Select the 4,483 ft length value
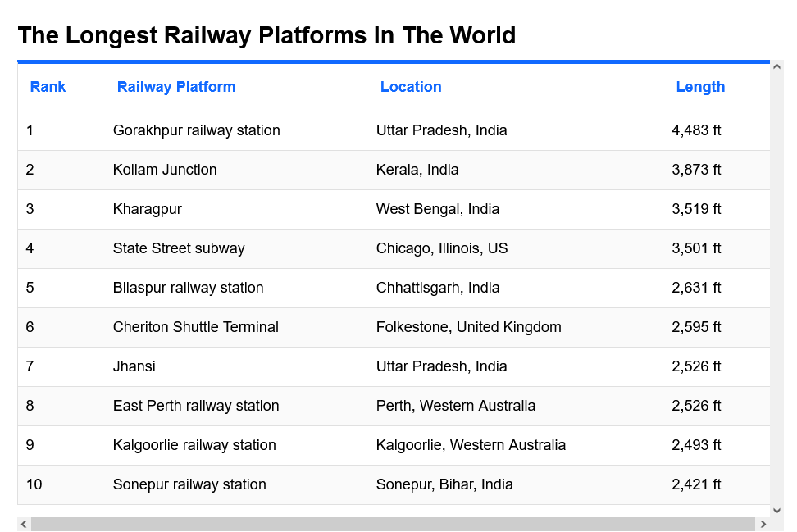The image size is (797, 532). [696, 130]
